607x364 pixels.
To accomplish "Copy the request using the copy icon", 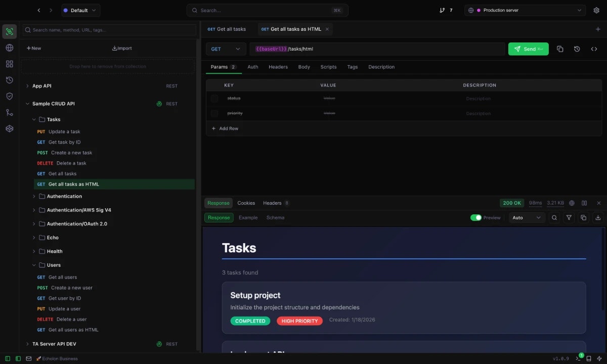I will click(559, 49).
